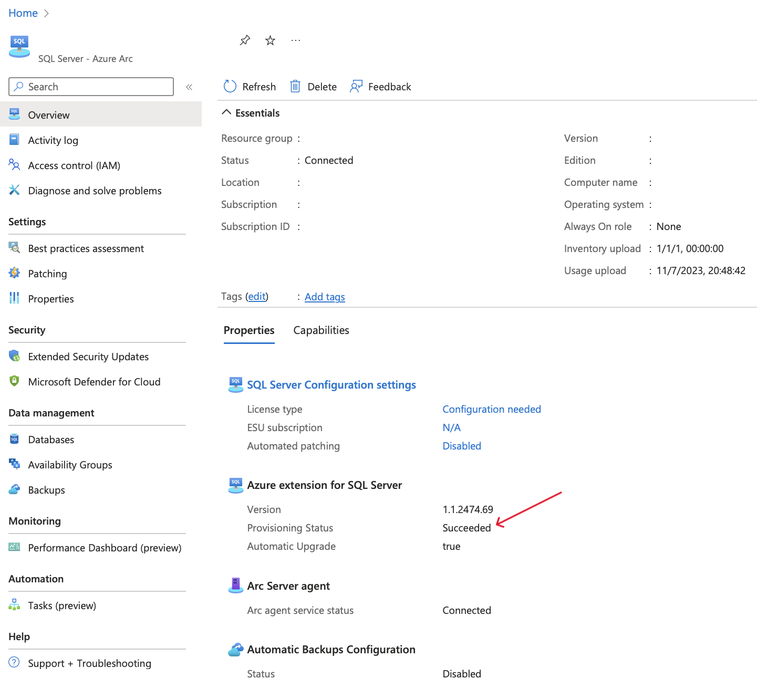Click the Diagnose and solve problems icon

pos(14,190)
